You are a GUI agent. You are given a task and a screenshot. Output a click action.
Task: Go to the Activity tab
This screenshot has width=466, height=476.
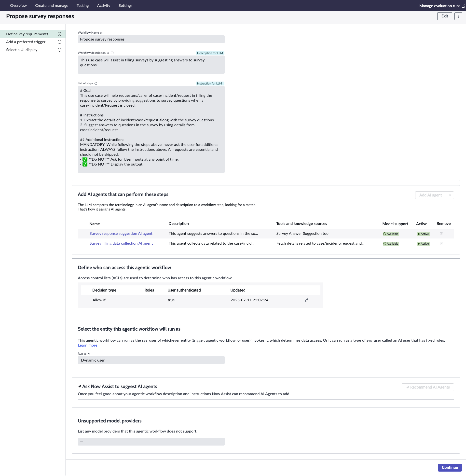(104, 5)
